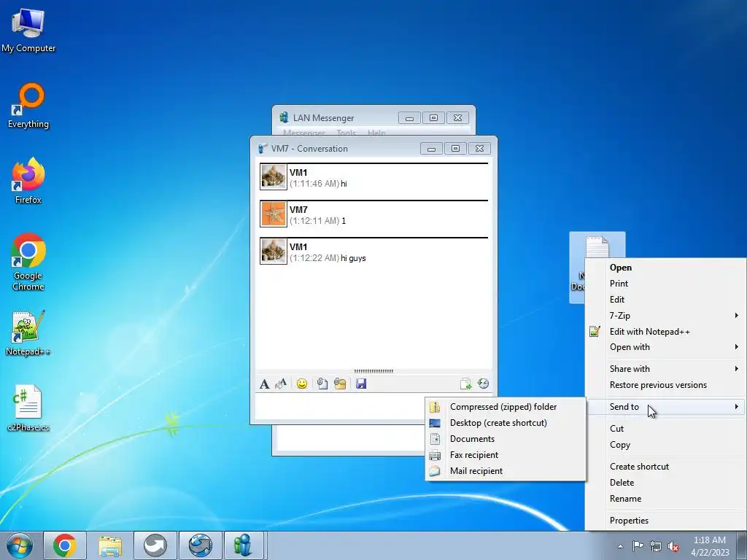This screenshot has width=747, height=560.
Task: Open the smiley emoticon picker
Action: pyautogui.click(x=301, y=384)
